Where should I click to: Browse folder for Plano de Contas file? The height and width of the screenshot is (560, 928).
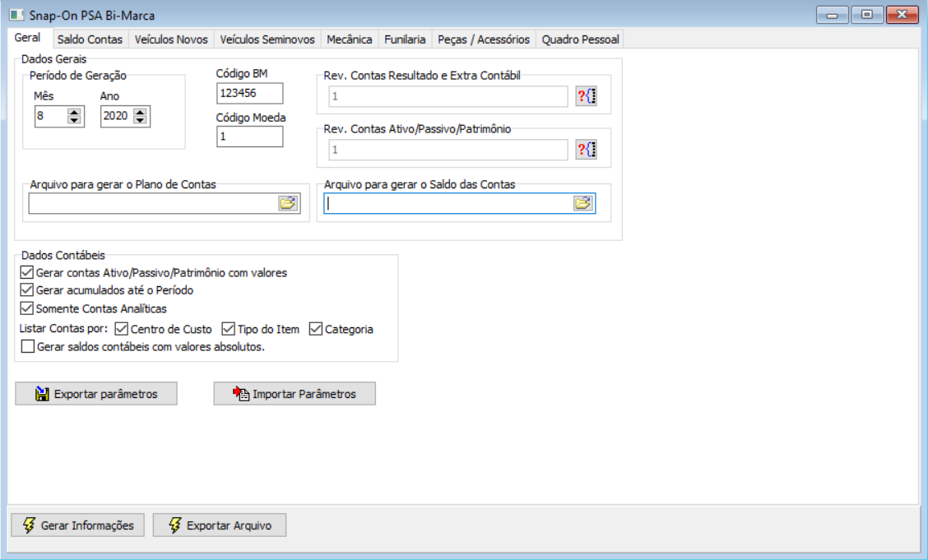point(288,203)
